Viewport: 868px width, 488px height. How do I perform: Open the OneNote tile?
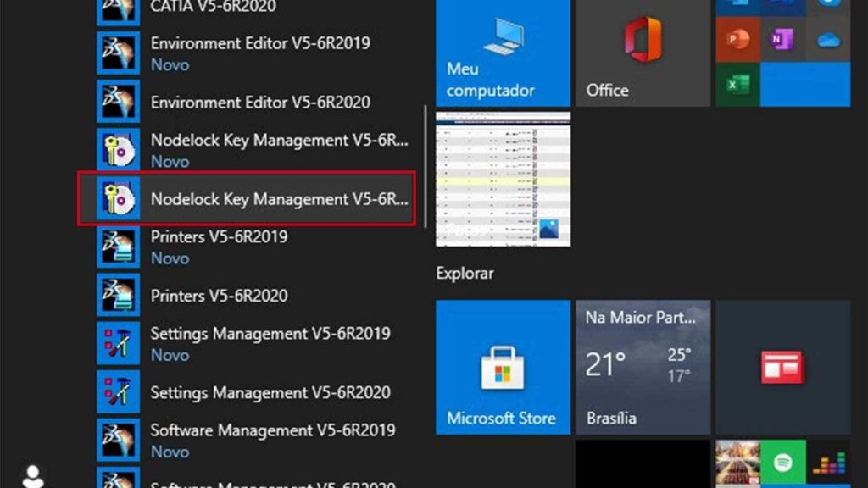tap(782, 40)
